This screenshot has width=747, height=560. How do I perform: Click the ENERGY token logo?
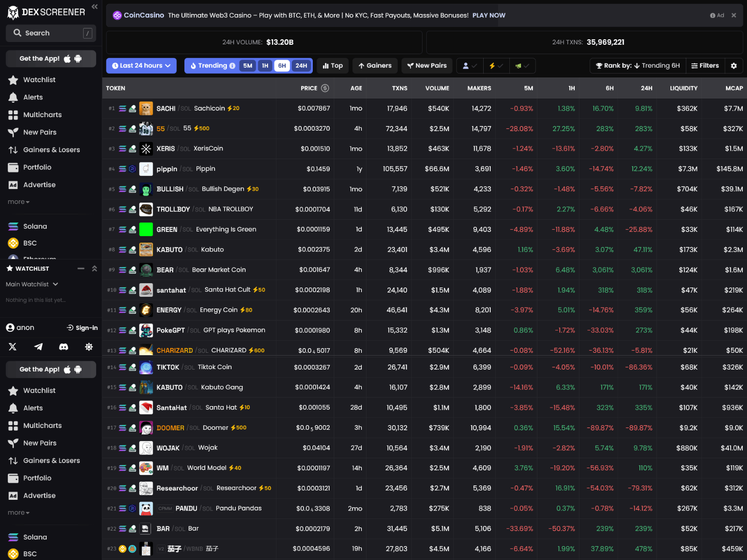pyautogui.click(x=146, y=310)
